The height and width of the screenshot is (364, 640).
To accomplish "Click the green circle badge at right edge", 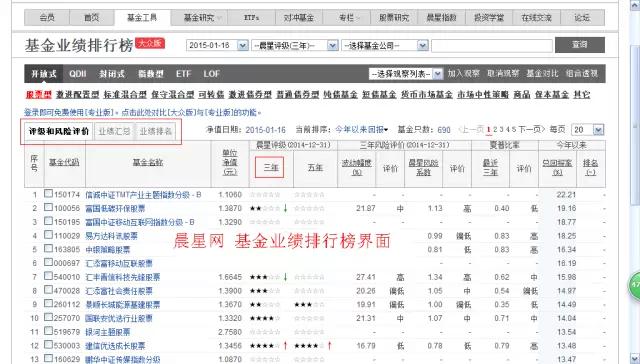I will click(635, 285).
